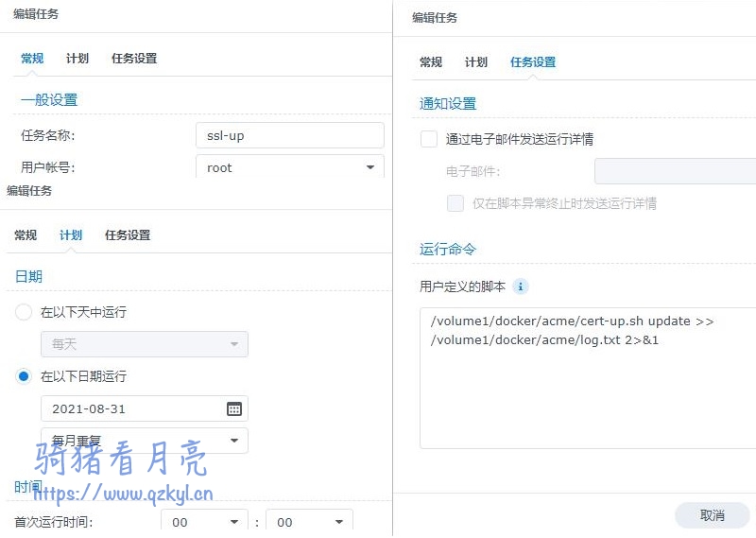The height and width of the screenshot is (538, 756).
Task: Open the first run minute dropdown
Action: click(309, 522)
